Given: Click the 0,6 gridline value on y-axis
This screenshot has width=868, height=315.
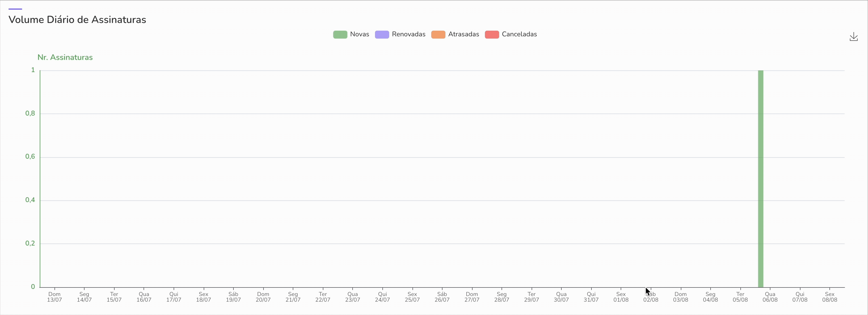Looking at the screenshot, I should tap(30, 156).
